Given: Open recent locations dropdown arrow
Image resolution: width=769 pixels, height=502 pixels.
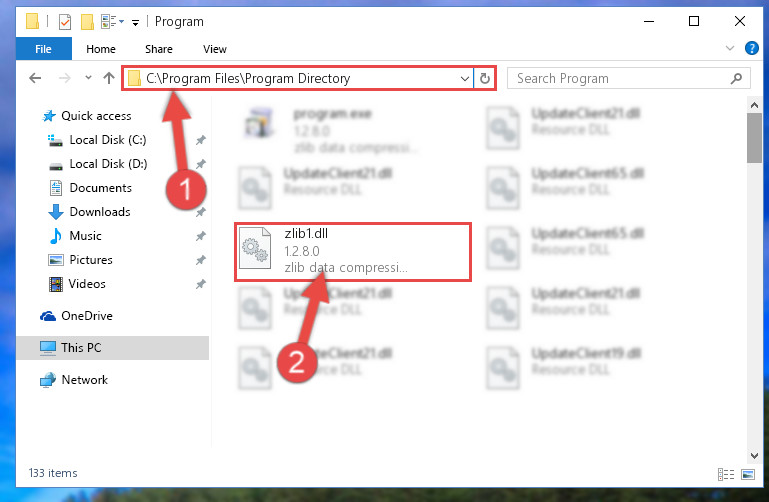Looking at the screenshot, I should 88,77.
